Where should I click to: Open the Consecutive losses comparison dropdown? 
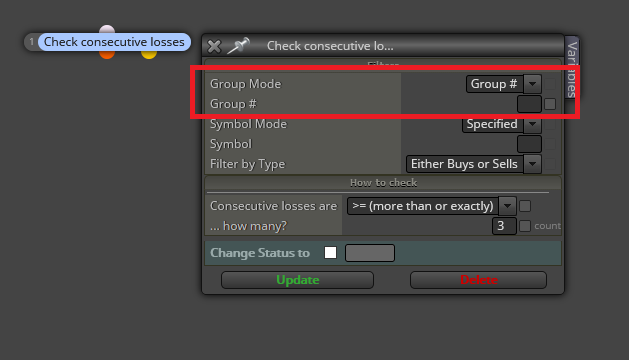coord(507,206)
